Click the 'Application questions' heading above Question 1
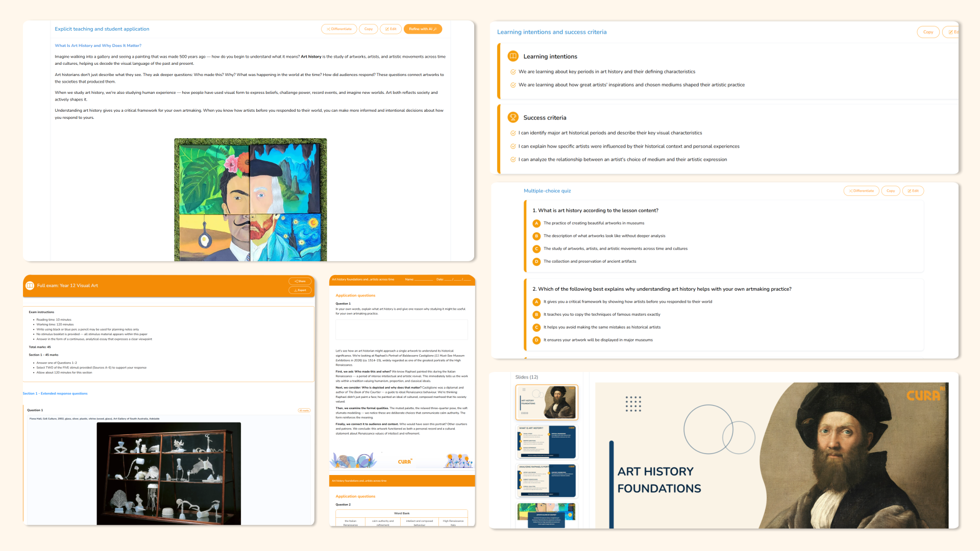The width and height of the screenshot is (980, 551). point(355,295)
